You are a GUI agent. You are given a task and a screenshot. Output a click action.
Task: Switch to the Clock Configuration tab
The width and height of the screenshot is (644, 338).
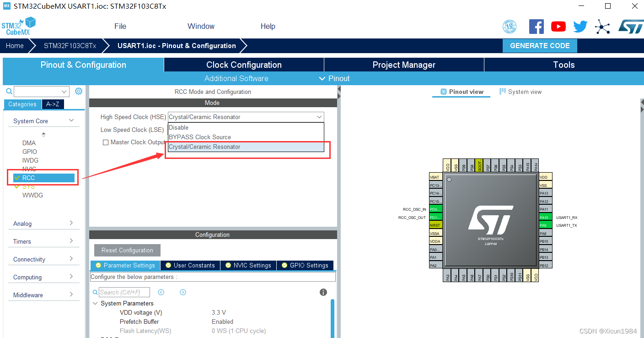tap(244, 65)
